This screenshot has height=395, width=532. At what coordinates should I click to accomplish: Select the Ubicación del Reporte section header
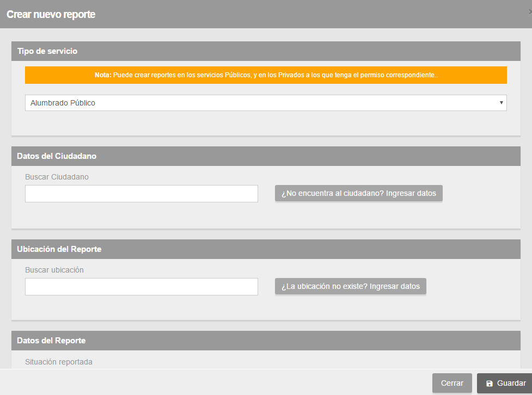tap(266, 249)
